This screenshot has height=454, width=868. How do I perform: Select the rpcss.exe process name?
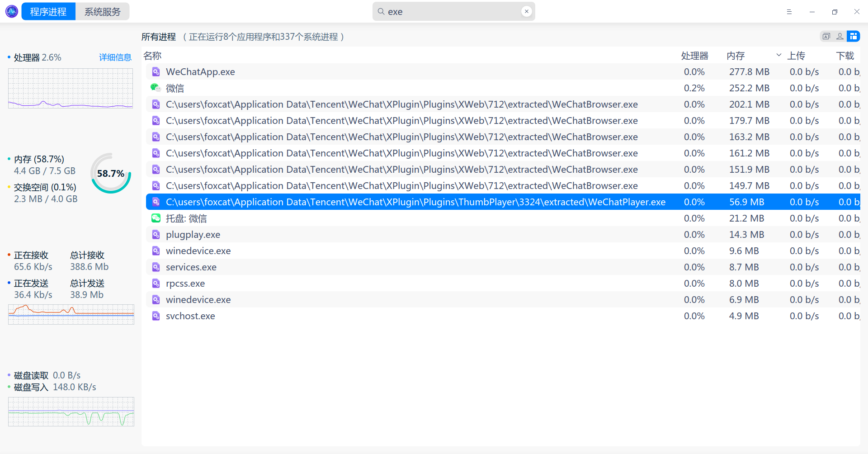pos(185,284)
